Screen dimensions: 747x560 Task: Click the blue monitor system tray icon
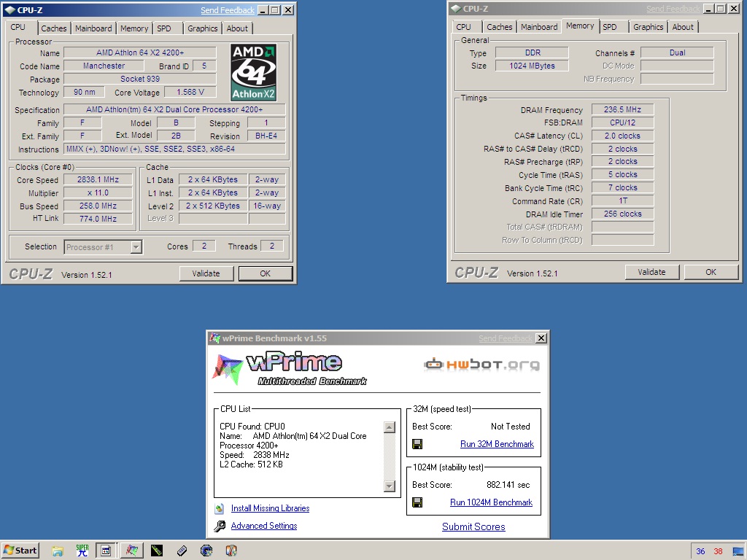tap(738, 551)
